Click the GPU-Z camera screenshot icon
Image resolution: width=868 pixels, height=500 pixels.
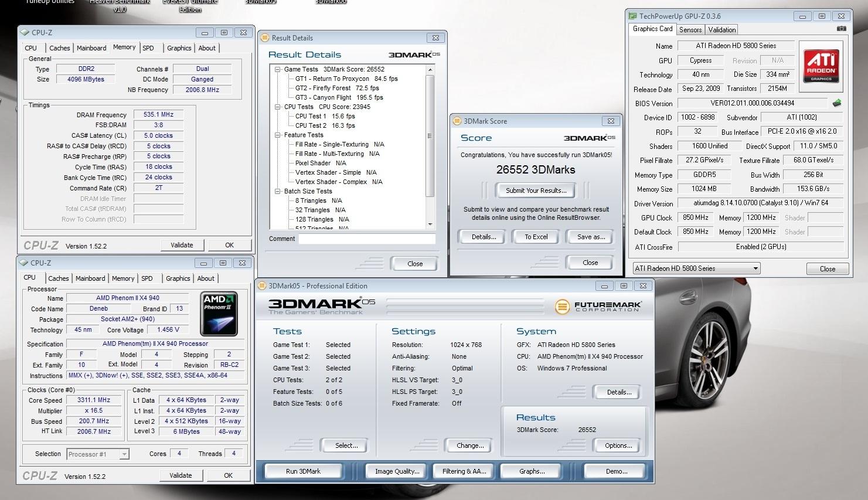click(x=841, y=29)
